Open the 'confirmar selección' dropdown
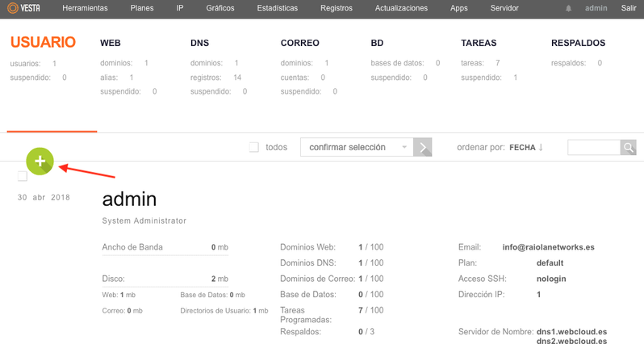The image size is (644, 361). tap(357, 147)
